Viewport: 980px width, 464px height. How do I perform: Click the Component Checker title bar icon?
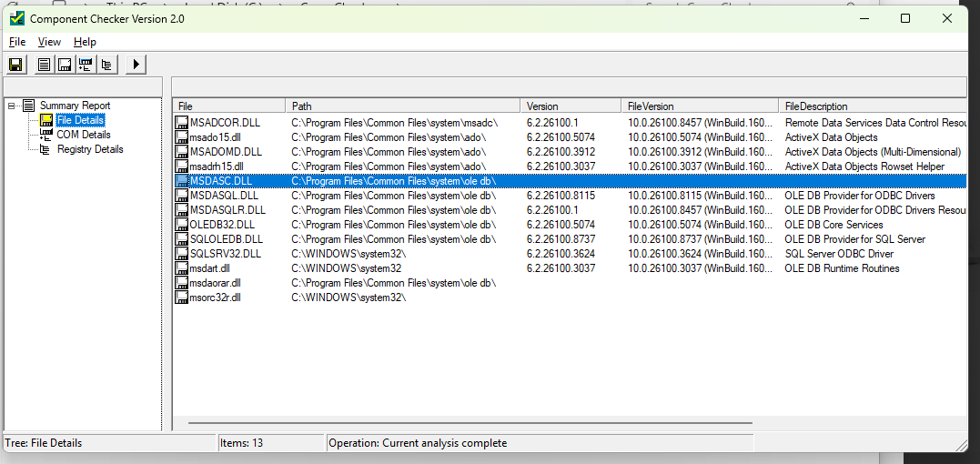point(17,18)
